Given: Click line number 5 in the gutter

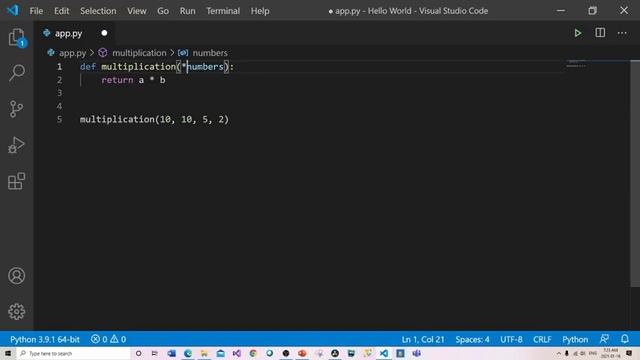Looking at the screenshot, I should pyautogui.click(x=60, y=119).
